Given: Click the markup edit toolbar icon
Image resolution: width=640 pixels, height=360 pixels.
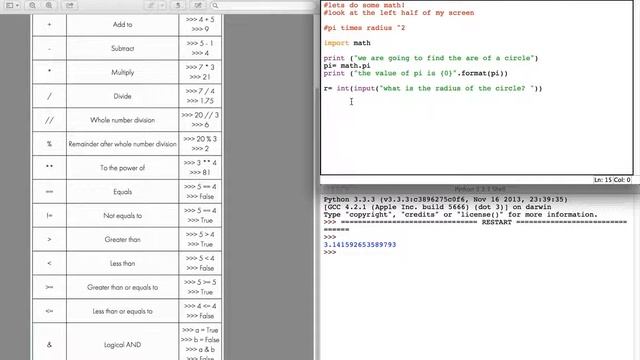Looking at the screenshot, I should click(198, 5).
